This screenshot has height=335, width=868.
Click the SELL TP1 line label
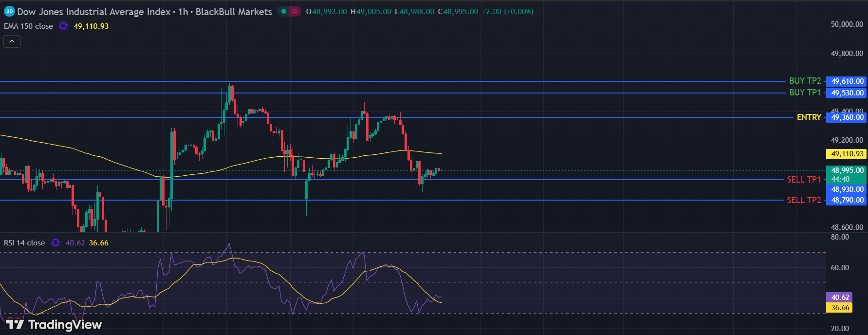click(x=804, y=180)
